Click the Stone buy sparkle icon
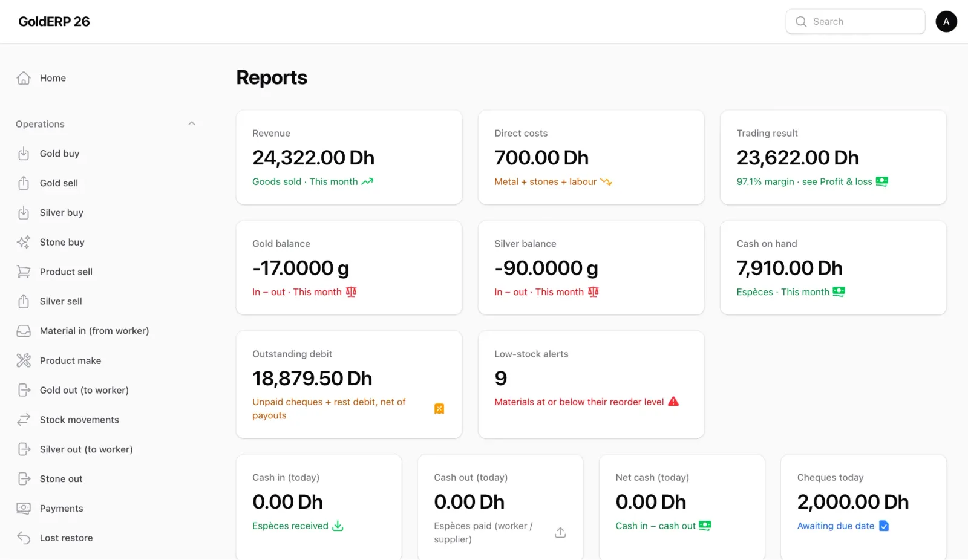This screenshot has width=968, height=560. click(x=24, y=243)
